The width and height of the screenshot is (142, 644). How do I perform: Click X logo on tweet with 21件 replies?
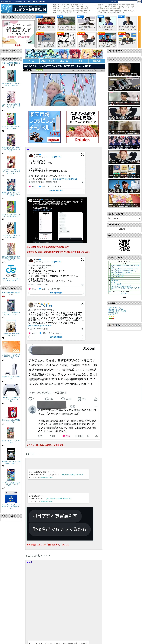click(82, 260)
